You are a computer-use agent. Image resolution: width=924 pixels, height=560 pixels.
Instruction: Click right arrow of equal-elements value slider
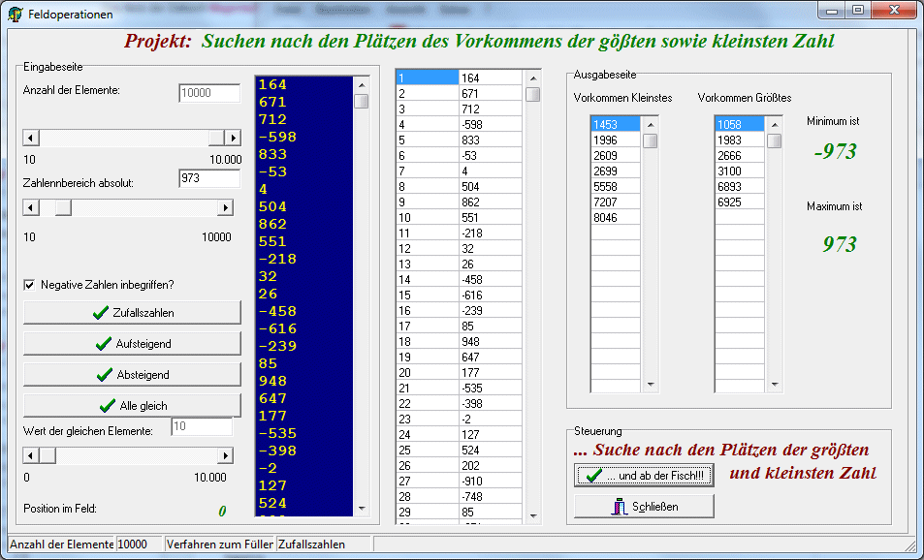click(x=226, y=455)
